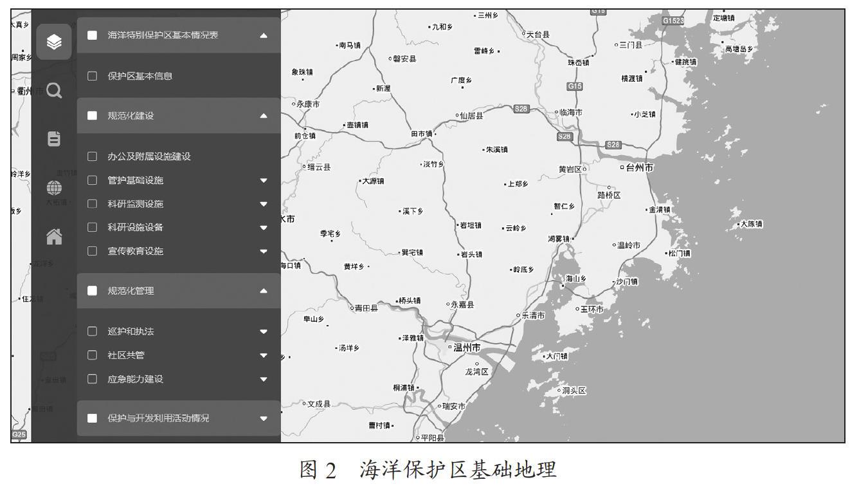Open the document icon in sidebar
The width and height of the screenshot is (868, 491).
(55, 138)
